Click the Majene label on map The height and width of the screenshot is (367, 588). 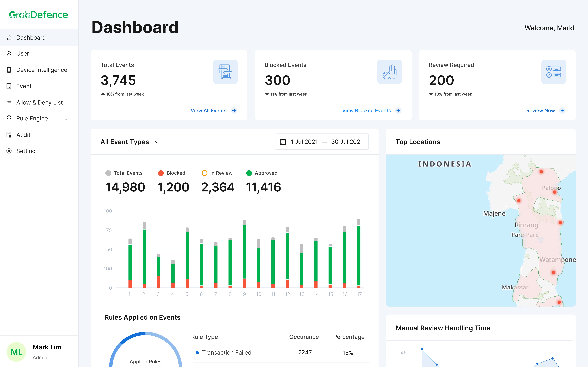[x=494, y=214]
